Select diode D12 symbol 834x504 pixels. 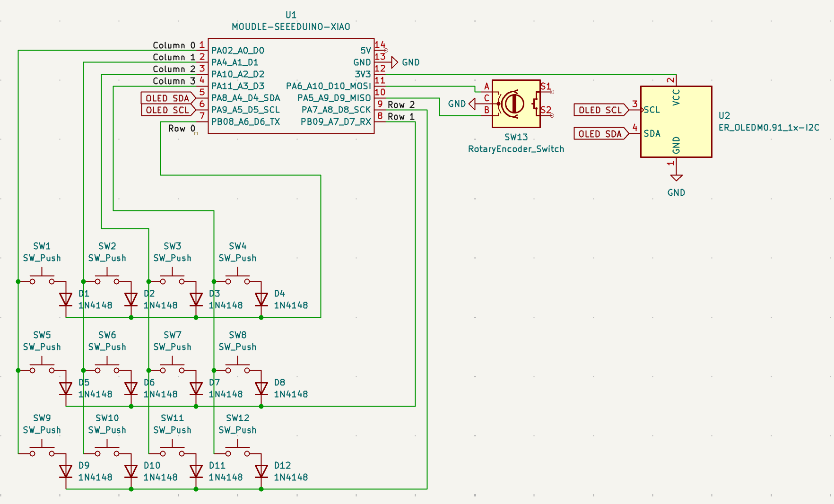(x=261, y=471)
